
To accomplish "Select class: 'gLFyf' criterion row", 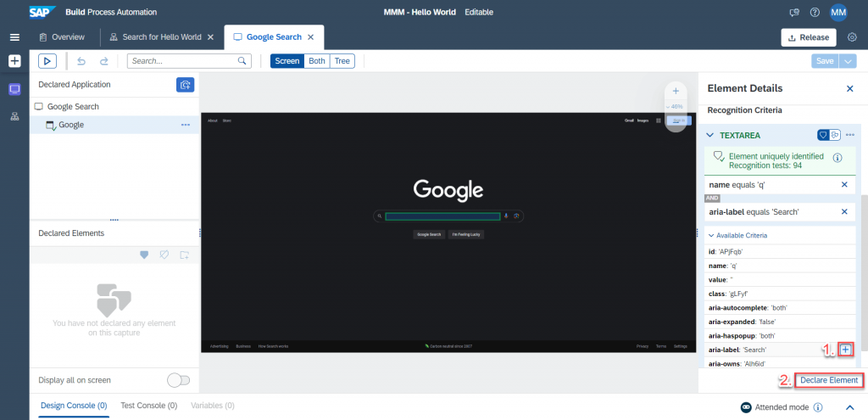I will point(780,293).
